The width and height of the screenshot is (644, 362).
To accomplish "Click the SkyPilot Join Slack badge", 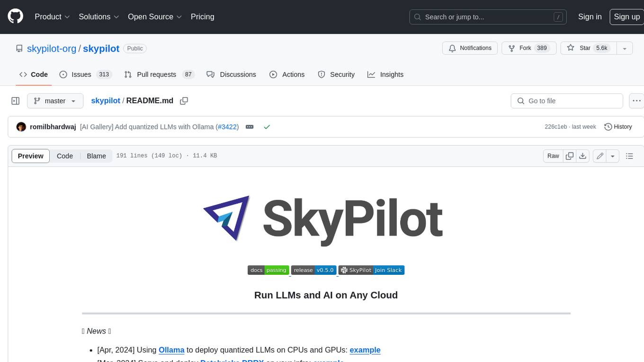I will pyautogui.click(x=371, y=270).
